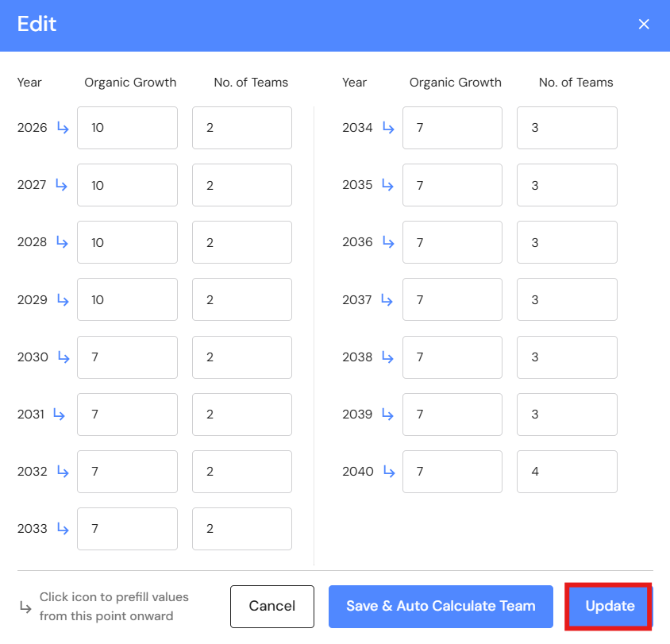This screenshot has height=644, width=670.
Task: Close the Edit dialog with X
Action: [x=644, y=25]
